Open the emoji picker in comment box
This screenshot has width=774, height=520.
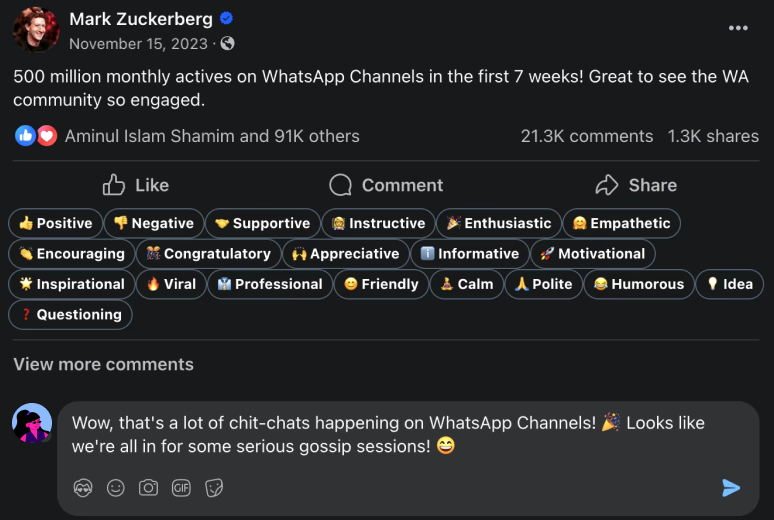pos(116,487)
